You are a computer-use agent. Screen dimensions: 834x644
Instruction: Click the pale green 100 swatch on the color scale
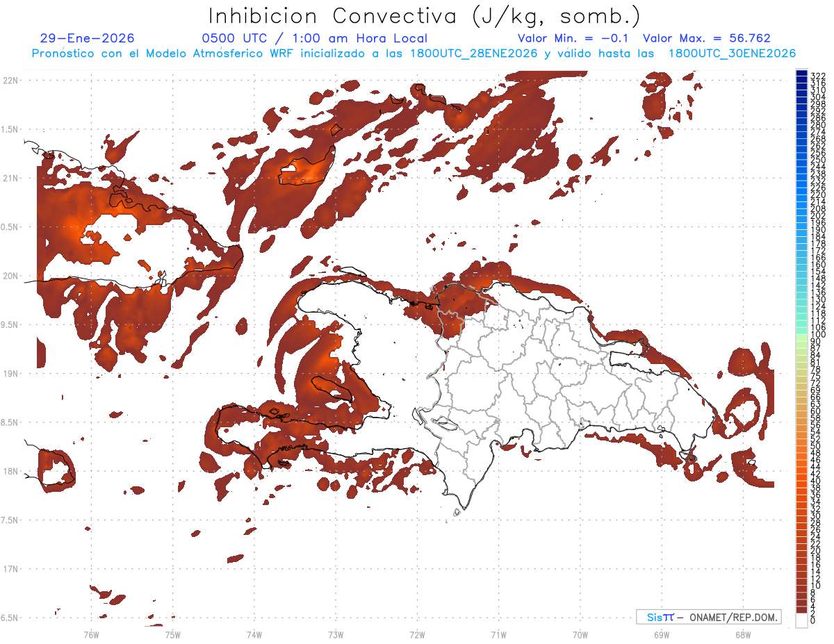click(x=801, y=337)
